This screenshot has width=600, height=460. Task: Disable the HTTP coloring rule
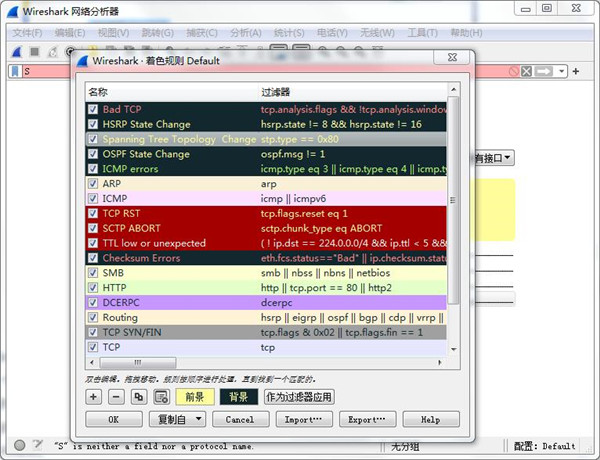[x=93, y=287]
